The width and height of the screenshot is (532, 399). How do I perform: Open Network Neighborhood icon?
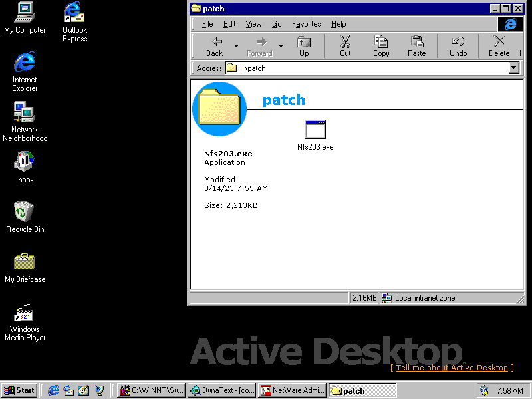click(25, 122)
